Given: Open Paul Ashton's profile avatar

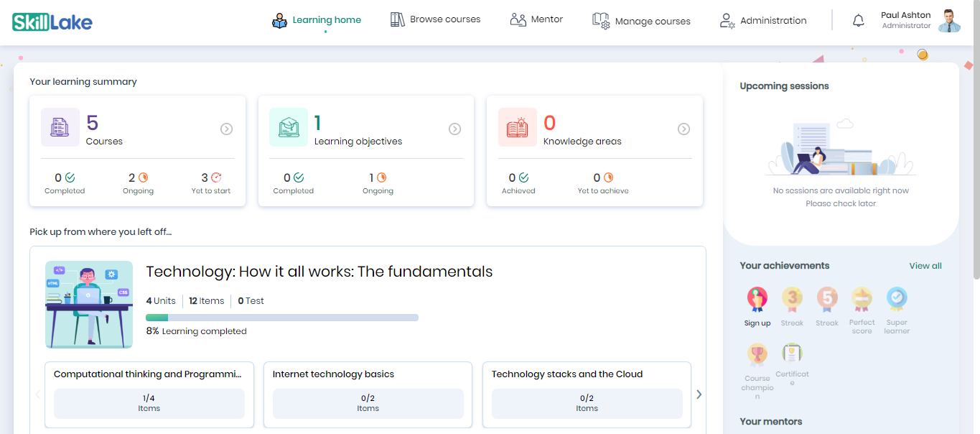Looking at the screenshot, I should pos(949,21).
